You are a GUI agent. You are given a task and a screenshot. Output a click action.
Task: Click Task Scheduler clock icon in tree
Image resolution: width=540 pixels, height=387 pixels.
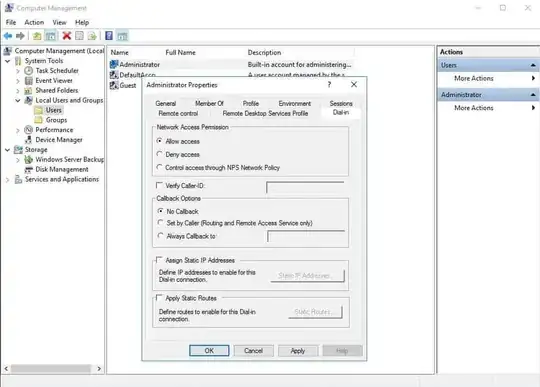click(29, 71)
